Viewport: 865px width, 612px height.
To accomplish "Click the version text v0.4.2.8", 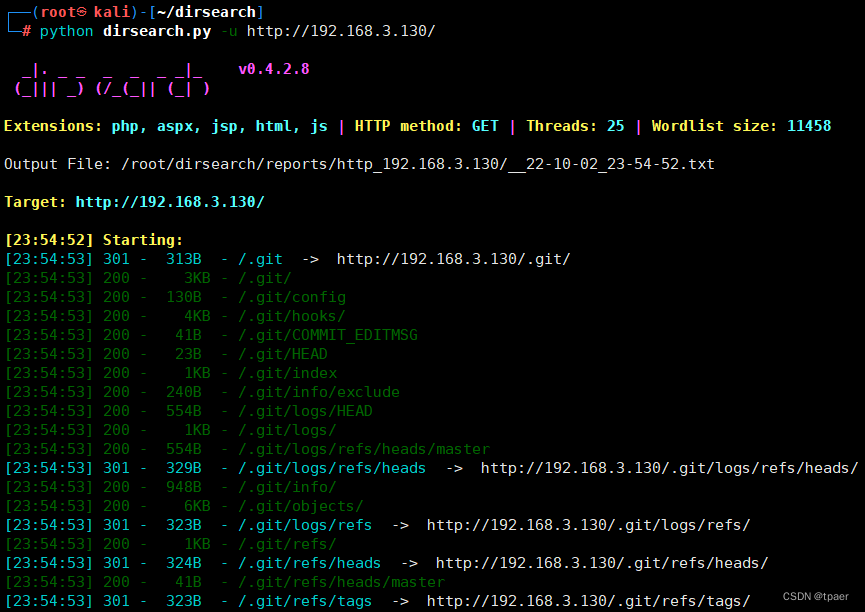I will coord(274,69).
